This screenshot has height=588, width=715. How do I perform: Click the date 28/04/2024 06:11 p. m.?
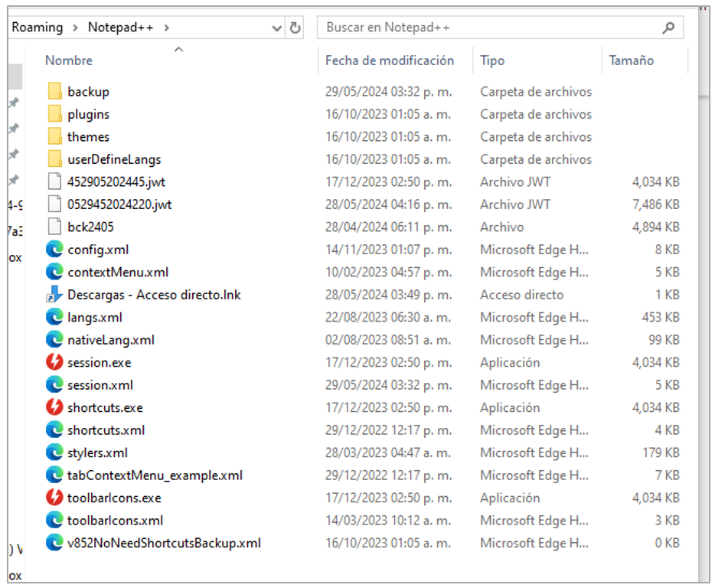pos(389,227)
